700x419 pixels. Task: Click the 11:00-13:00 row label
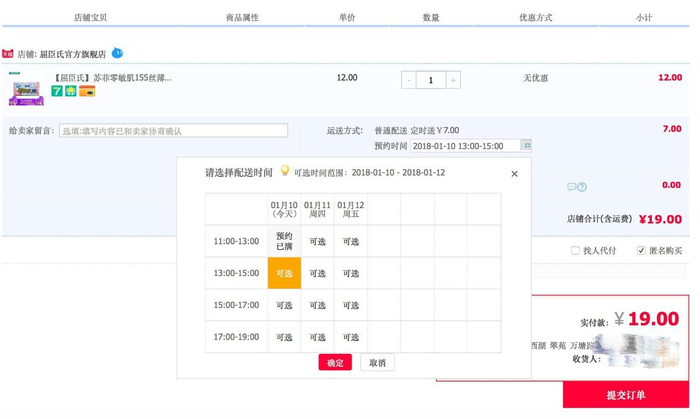pos(236,241)
